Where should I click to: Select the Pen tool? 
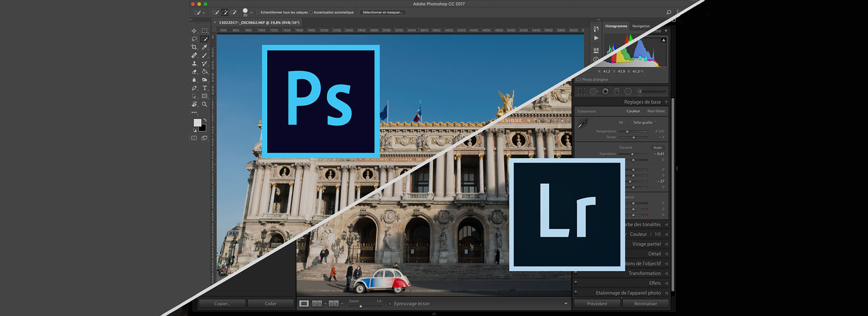pyautogui.click(x=194, y=88)
